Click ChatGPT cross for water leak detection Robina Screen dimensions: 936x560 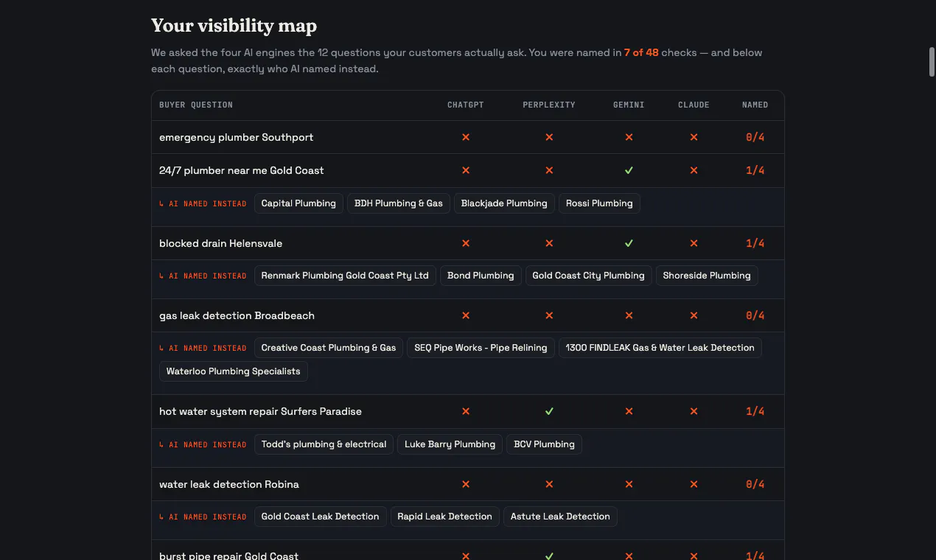pos(466,484)
